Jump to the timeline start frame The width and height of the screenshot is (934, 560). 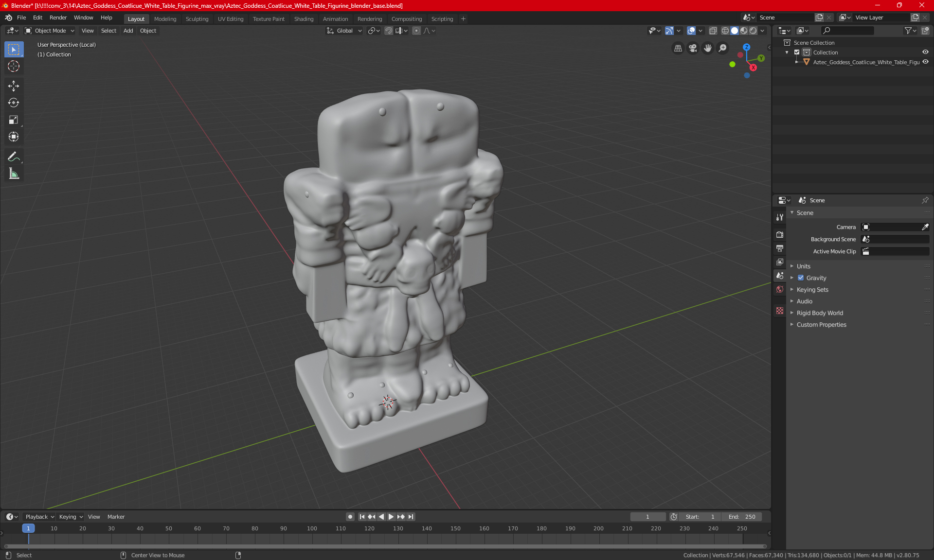coord(362,517)
